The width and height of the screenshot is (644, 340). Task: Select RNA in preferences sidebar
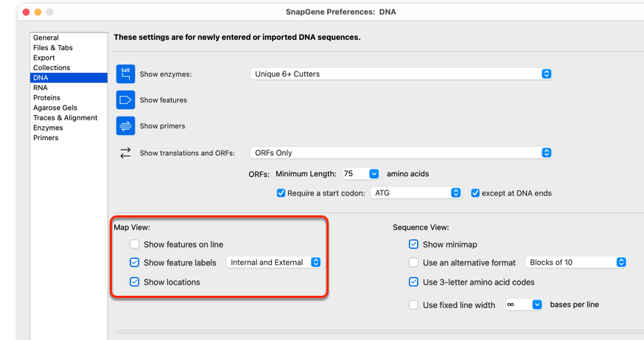tap(69, 88)
